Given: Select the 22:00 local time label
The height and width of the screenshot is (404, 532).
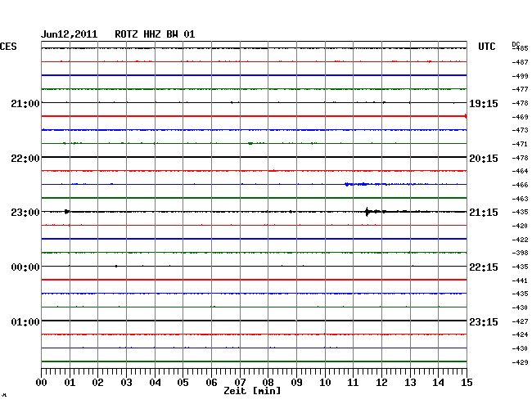Looking at the screenshot, I should click(x=25, y=159).
